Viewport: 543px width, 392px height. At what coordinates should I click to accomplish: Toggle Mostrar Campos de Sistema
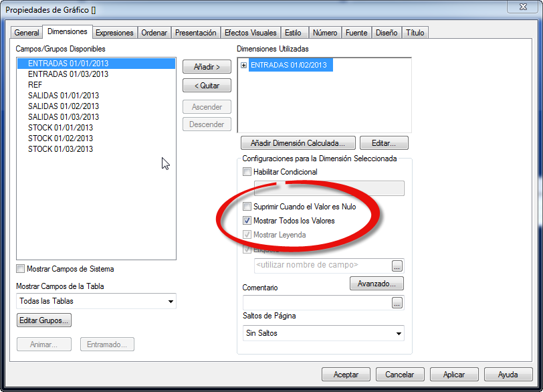20,268
